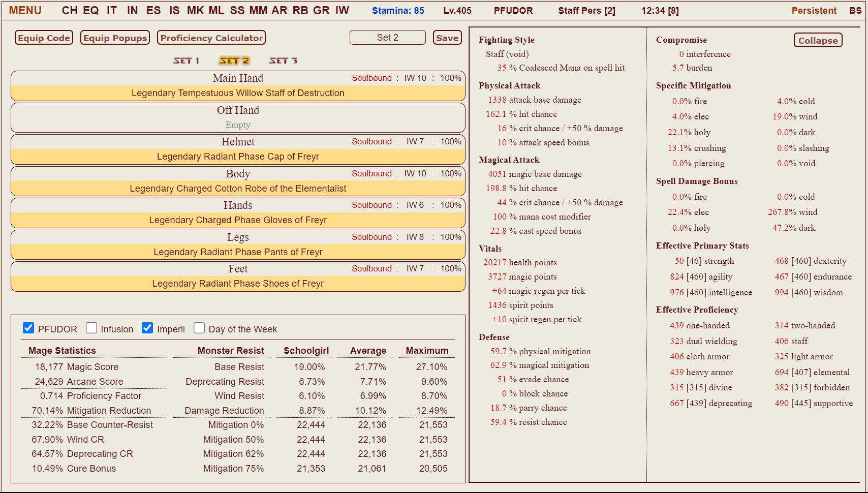The image size is (868, 493).
Task: Click the Body slot header
Action: pyautogui.click(x=238, y=174)
